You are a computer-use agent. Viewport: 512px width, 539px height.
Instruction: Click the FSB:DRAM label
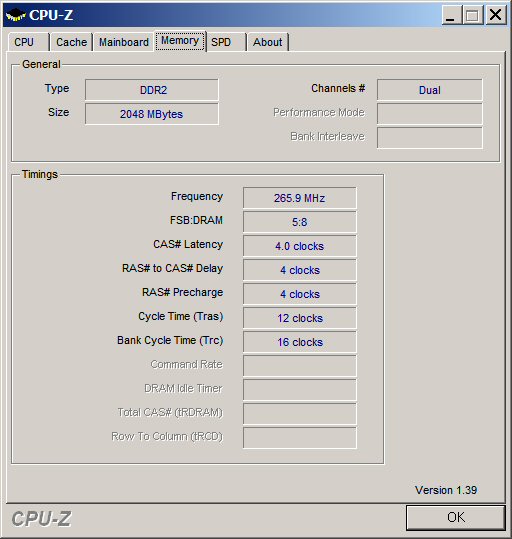(196, 220)
